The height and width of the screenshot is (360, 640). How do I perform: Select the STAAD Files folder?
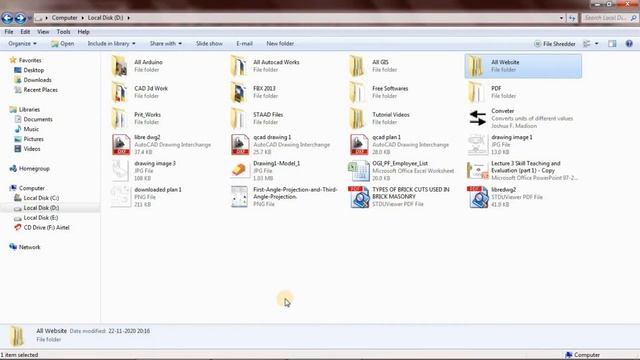(x=257, y=118)
